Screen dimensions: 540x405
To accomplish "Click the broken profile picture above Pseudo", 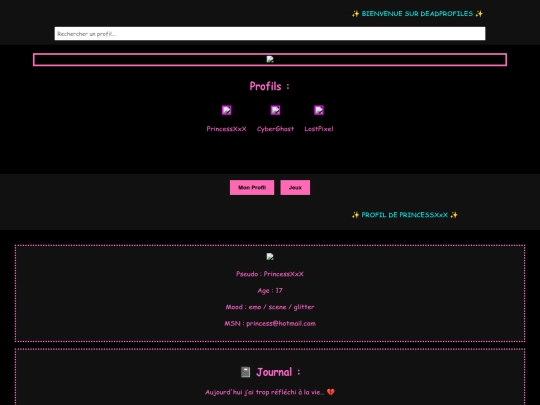I will [x=270, y=256].
